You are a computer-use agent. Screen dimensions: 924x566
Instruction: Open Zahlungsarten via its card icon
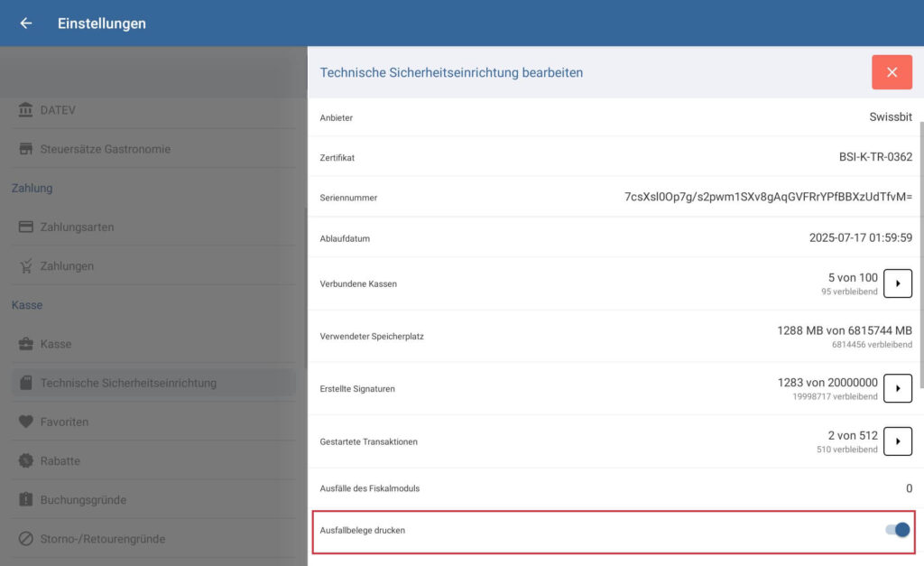point(27,227)
